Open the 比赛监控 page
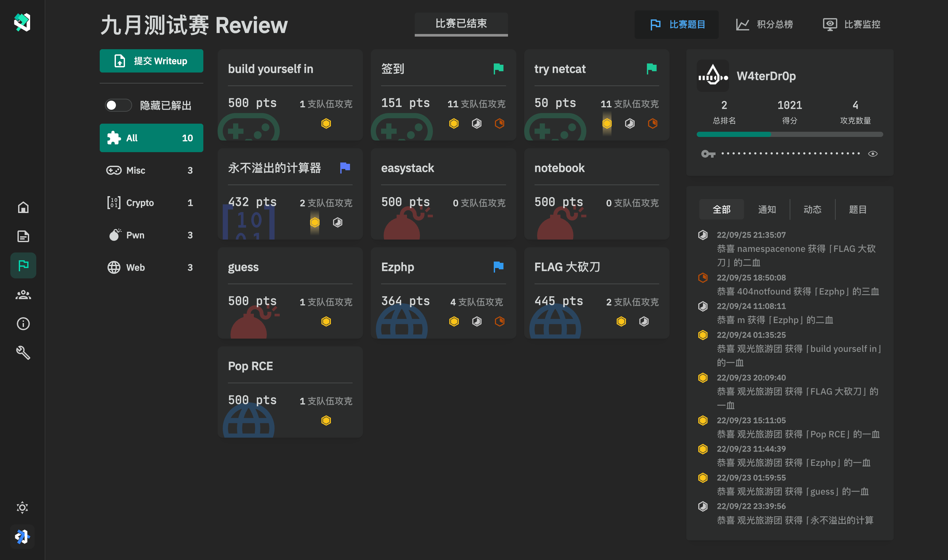Image resolution: width=948 pixels, height=560 pixels. point(852,25)
